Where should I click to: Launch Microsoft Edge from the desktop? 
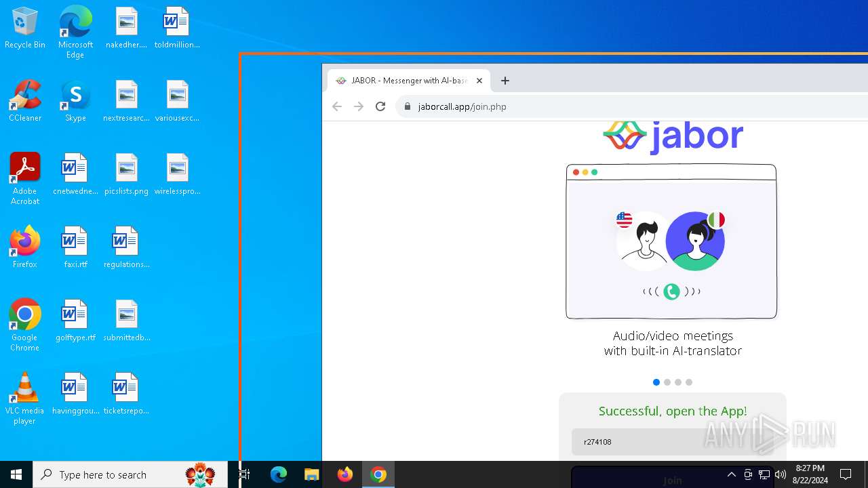tap(75, 32)
